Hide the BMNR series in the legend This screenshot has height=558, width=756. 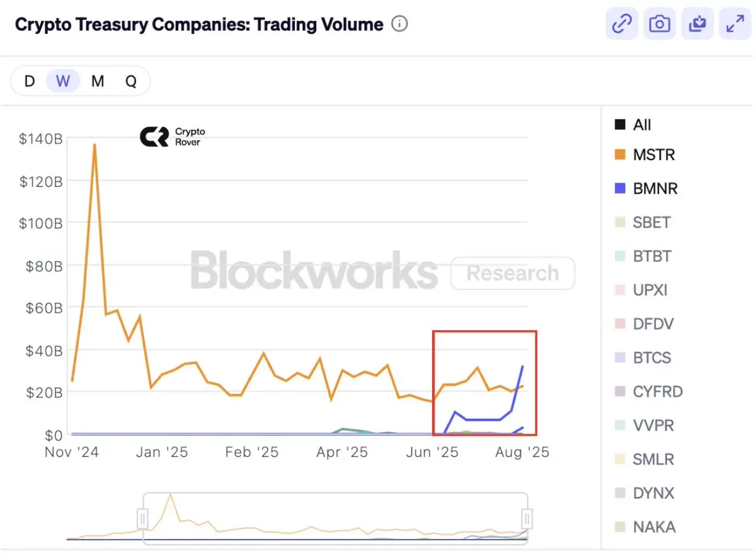tap(646, 189)
